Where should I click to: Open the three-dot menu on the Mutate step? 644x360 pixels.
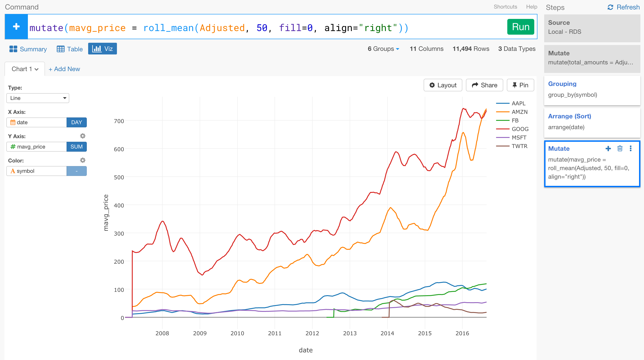(631, 148)
